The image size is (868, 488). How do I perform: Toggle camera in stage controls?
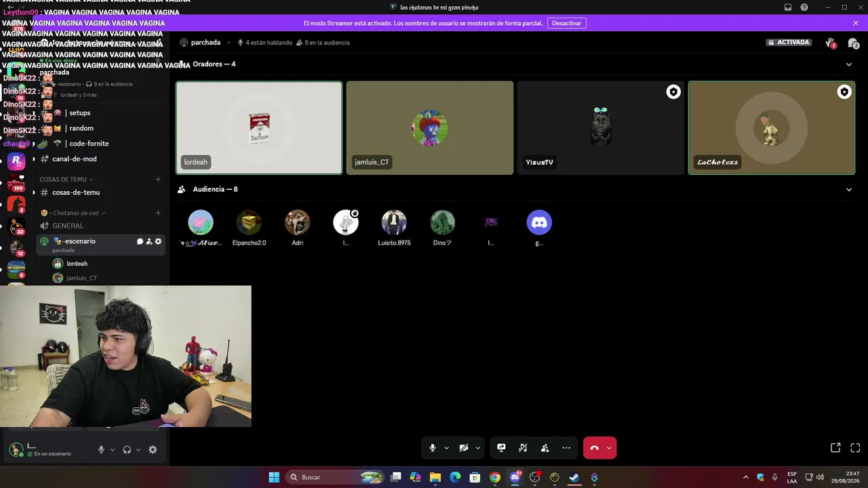[x=464, y=448]
